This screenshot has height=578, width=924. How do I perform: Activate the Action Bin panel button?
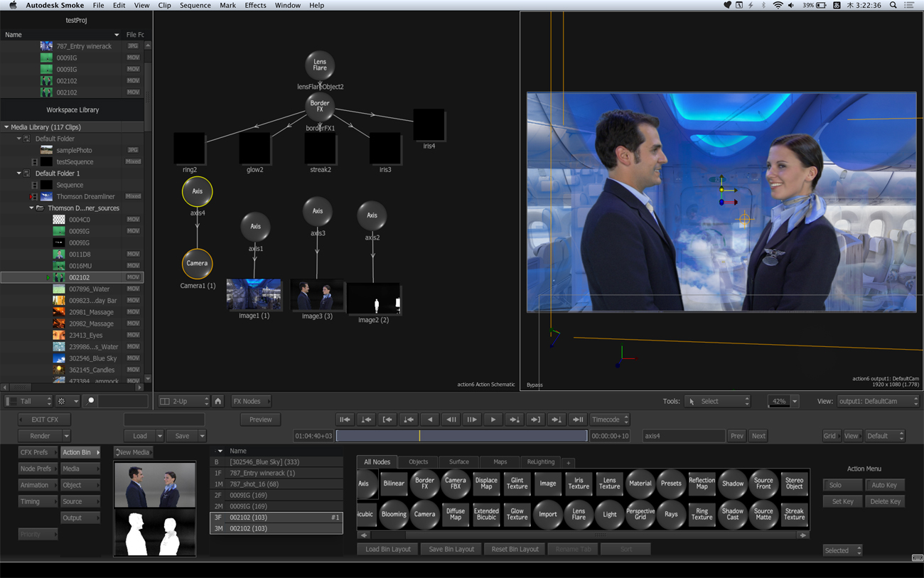click(x=80, y=452)
